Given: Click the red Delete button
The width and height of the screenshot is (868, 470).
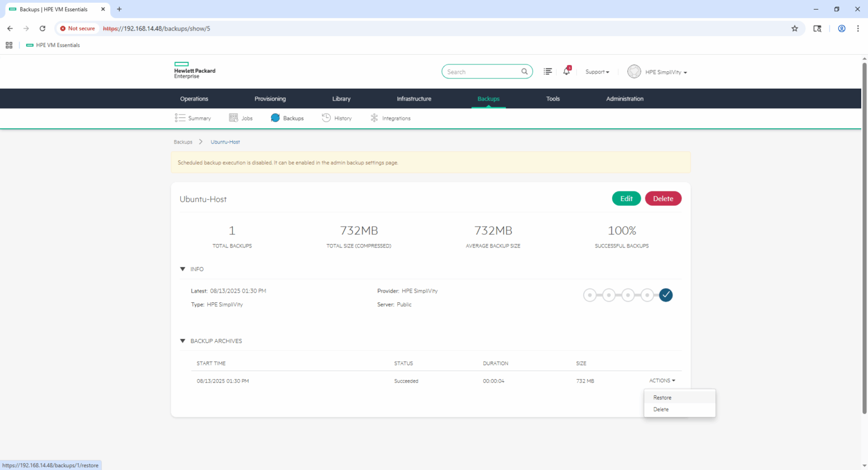Looking at the screenshot, I should pyautogui.click(x=663, y=199).
